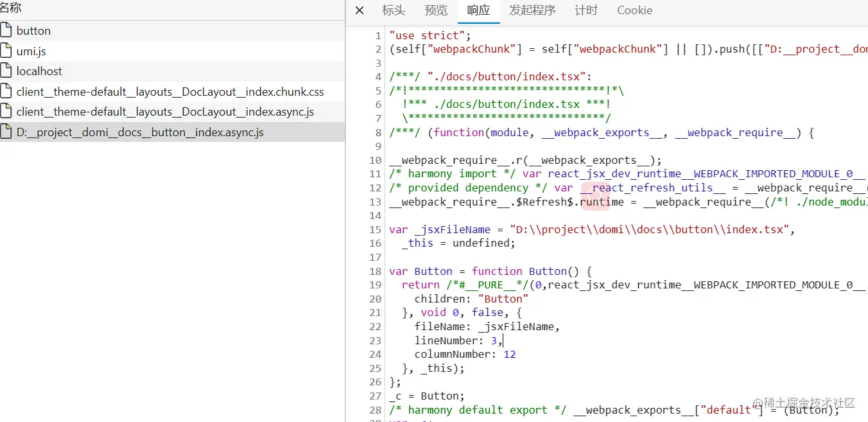Click the harmony default export line
Image resolution: width=868 pixels, height=422 pixels.
(x=614, y=410)
